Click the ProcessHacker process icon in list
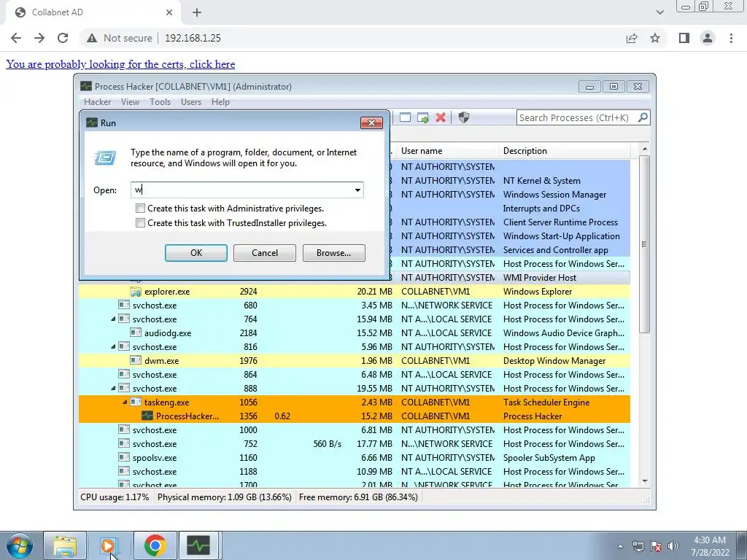The image size is (747, 560). click(147, 416)
